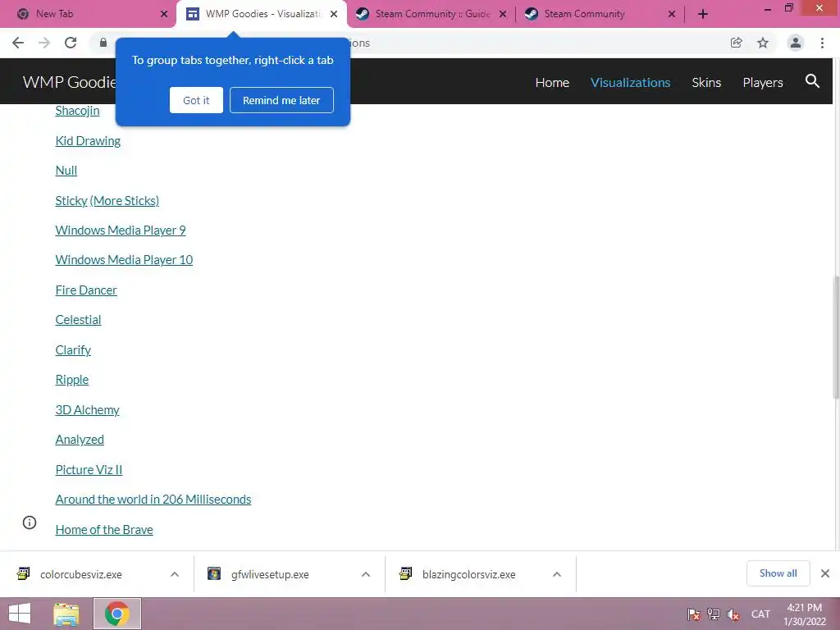Open Players in site menu

763,83
